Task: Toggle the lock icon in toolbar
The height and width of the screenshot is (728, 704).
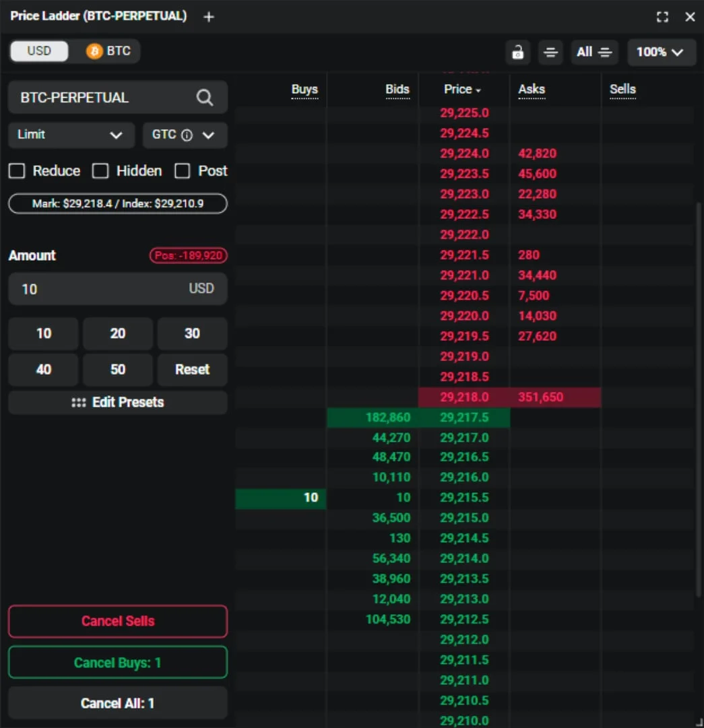Action: 518,52
